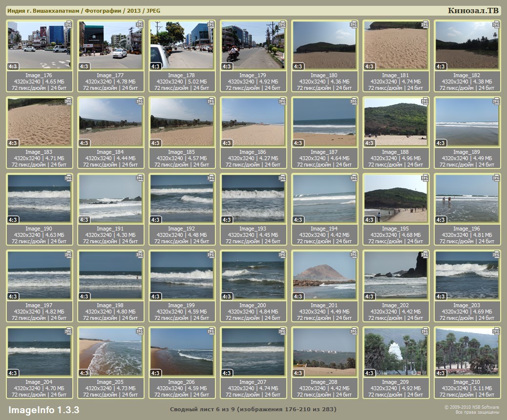The height and width of the screenshot is (420, 507).
Task: Select the Image_202 rocky shore thumbnail
Action: 396,275
